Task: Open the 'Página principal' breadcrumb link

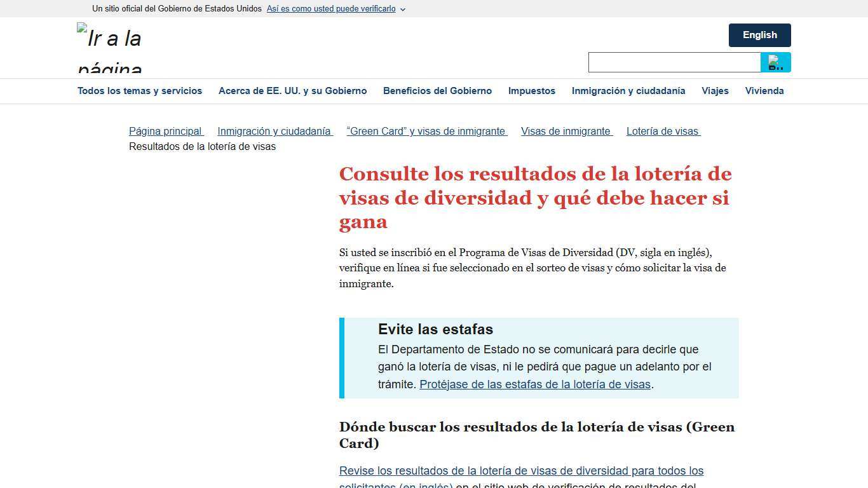Action: point(165,131)
